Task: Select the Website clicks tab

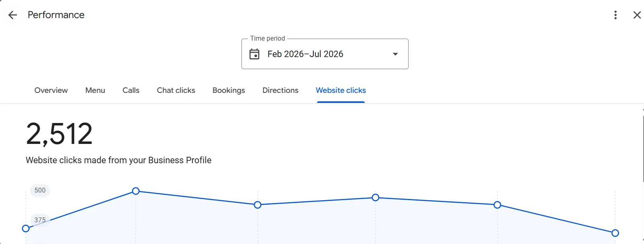Action: coord(341,90)
